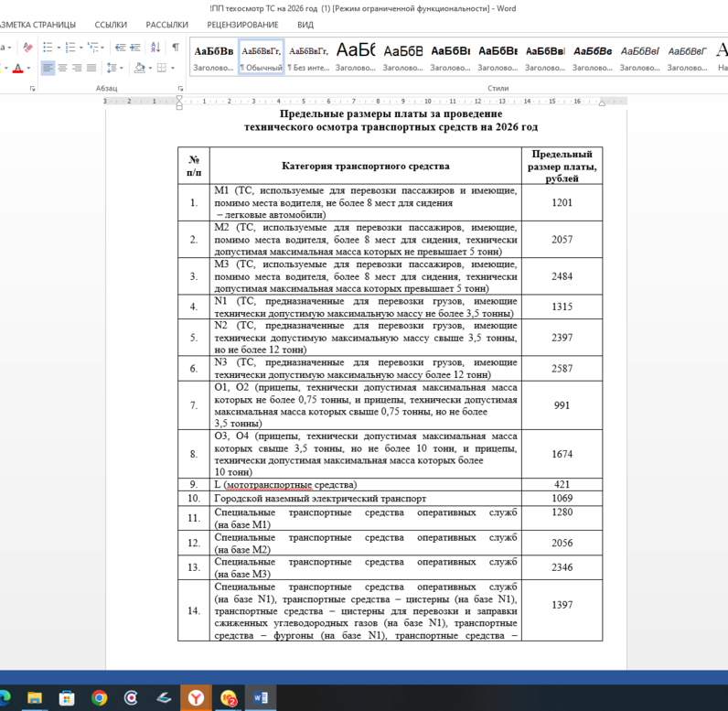This screenshot has height=711, width=728.
Task: Toggle left text alignment
Action: [x=47, y=68]
